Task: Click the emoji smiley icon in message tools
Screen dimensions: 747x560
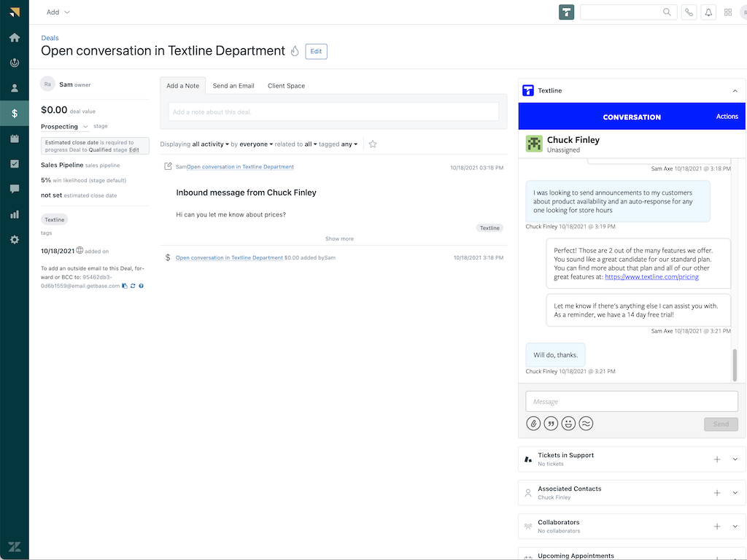Action: coord(568,424)
